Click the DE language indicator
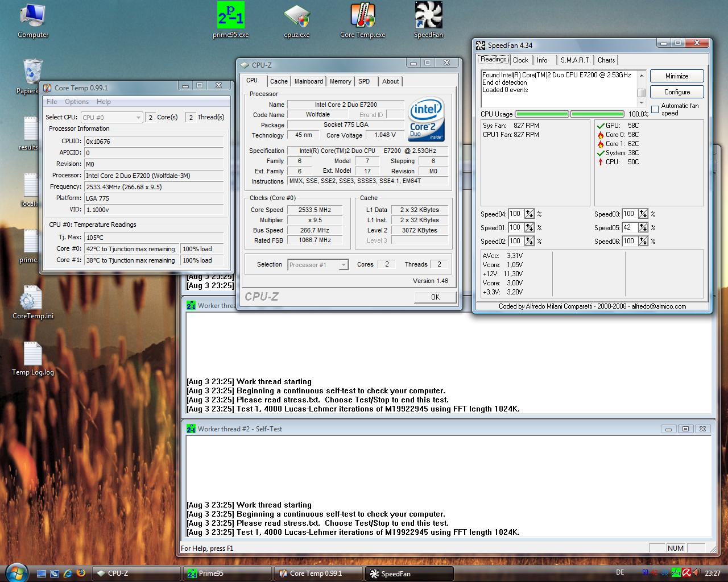This screenshot has width=728, height=582. 620,572
